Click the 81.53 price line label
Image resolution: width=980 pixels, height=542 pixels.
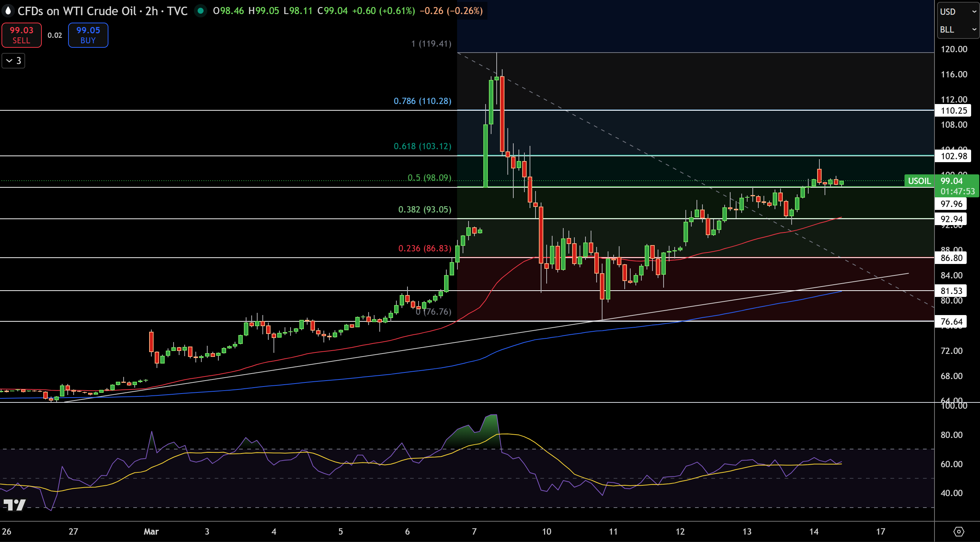pyautogui.click(x=952, y=291)
